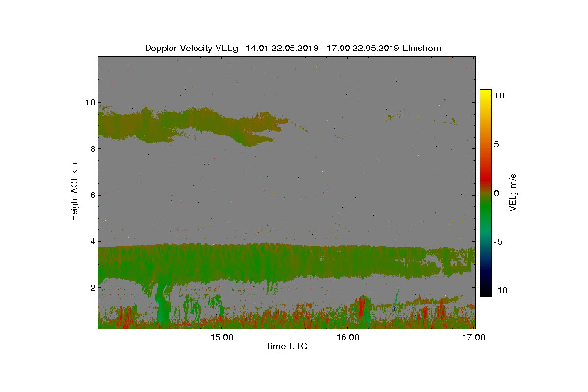Click the 17:00 time tick label
The height and width of the screenshot is (392, 588).
tap(473, 337)
